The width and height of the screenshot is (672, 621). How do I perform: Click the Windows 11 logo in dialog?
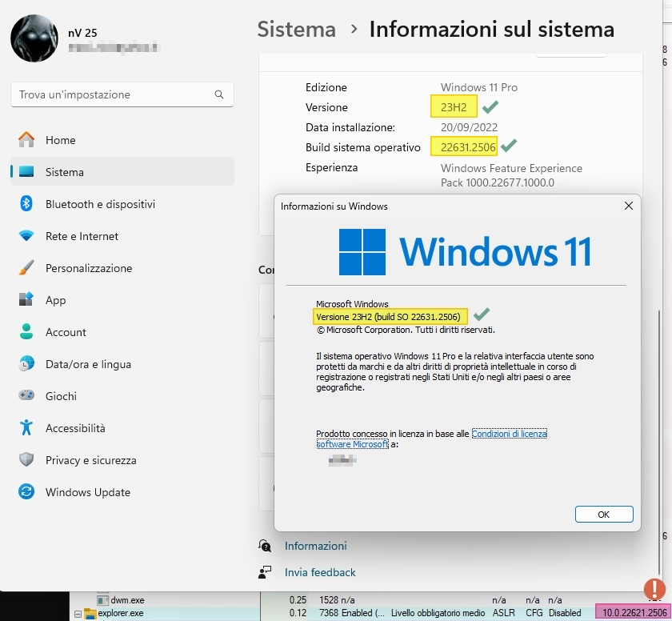coord(465,251)
